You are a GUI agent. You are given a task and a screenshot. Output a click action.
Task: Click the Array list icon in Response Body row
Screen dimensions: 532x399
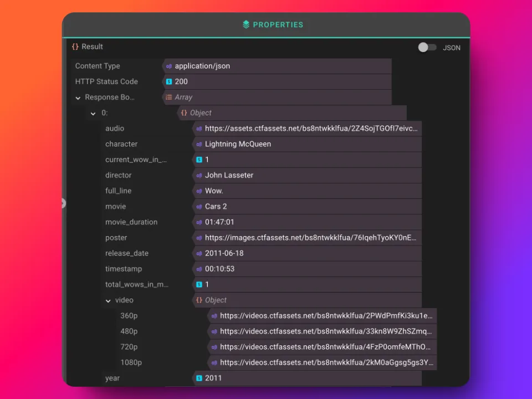click(169, 98)
